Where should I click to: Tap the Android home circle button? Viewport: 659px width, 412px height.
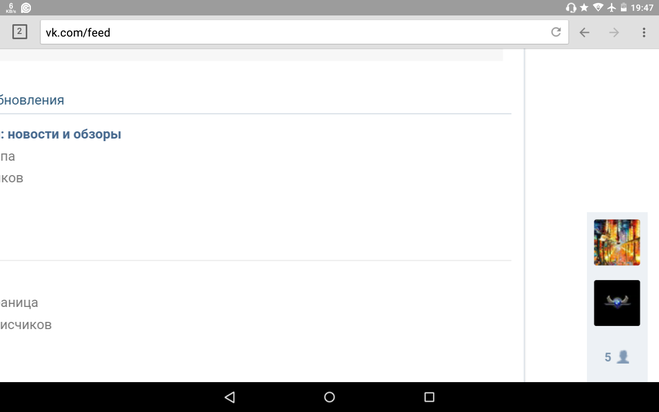tap(330, 397)
